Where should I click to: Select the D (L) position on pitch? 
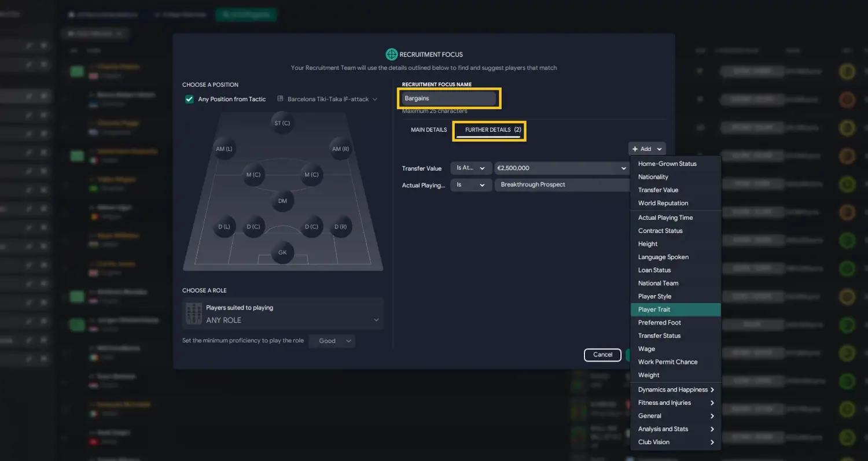tap(224, 227)
